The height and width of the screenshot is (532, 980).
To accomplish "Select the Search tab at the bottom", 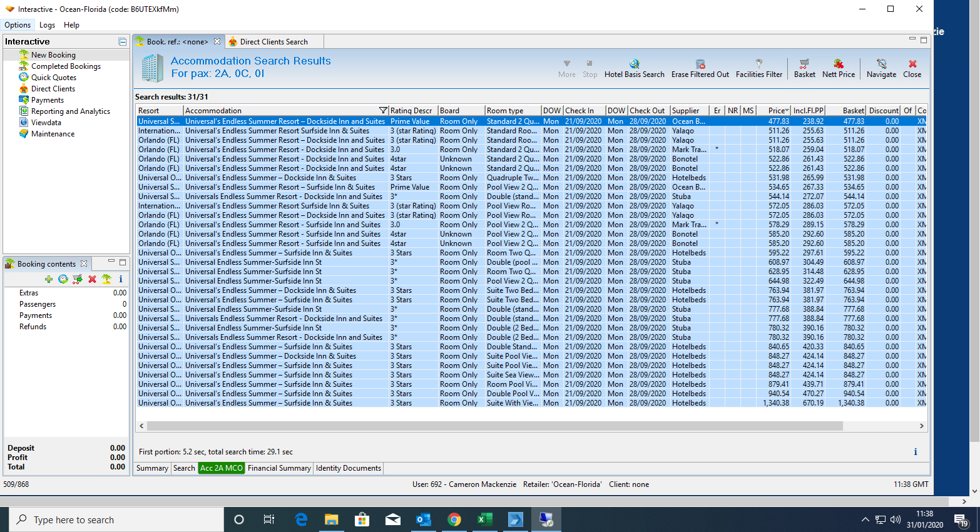I will 184,468.
